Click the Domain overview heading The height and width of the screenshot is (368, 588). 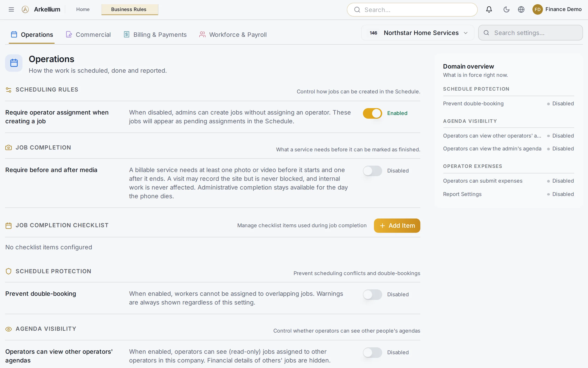(468, 66)
